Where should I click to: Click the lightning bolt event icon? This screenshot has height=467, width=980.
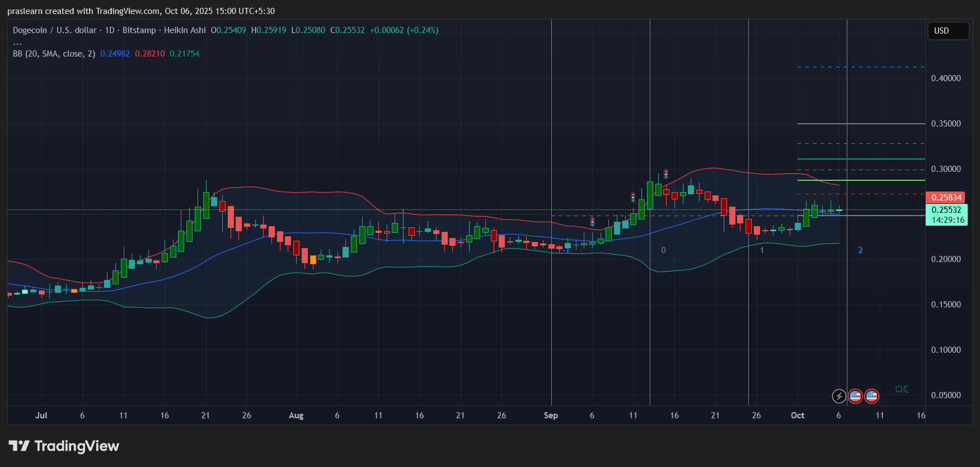[838, 396]
